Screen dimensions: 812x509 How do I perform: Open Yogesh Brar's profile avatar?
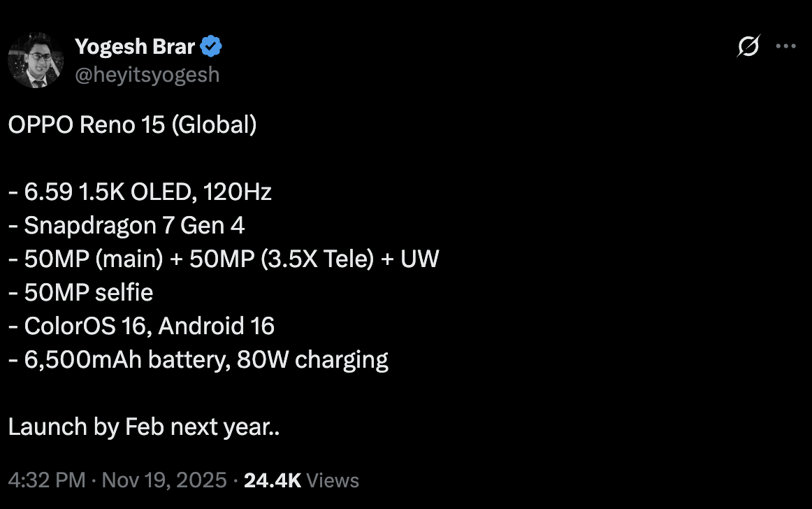36,60
